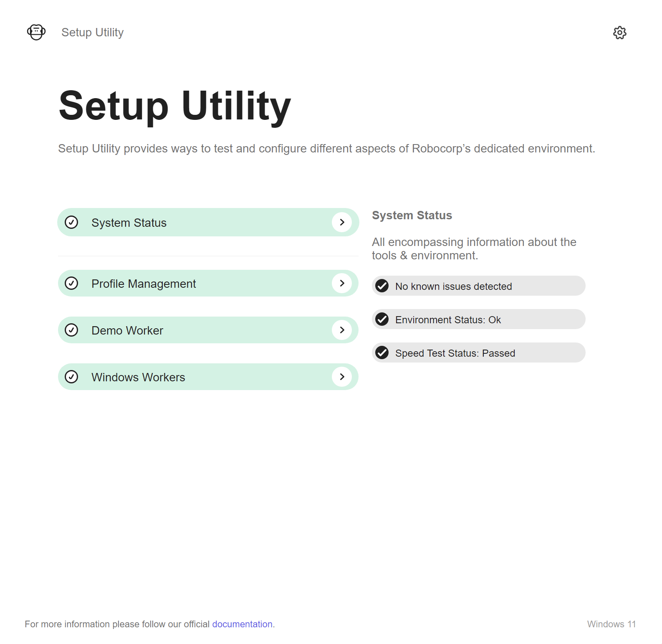Follow the official documentation link

242,624
